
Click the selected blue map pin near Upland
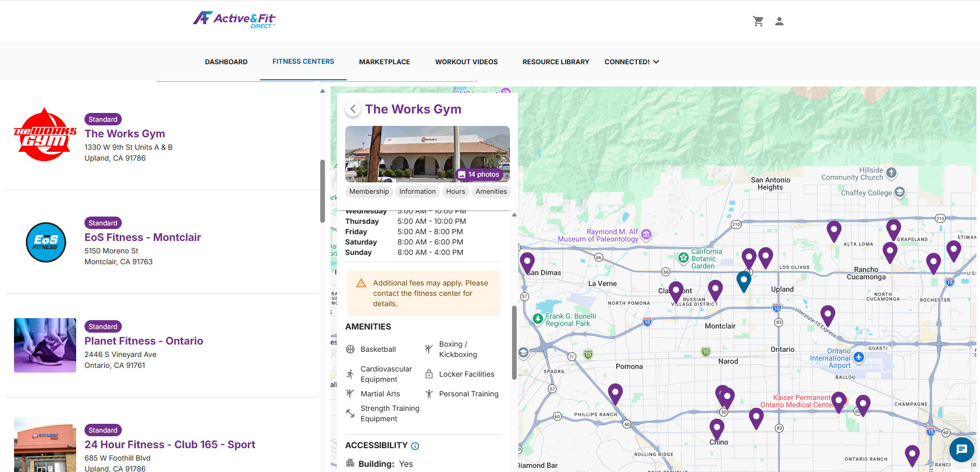pos(744,281)
